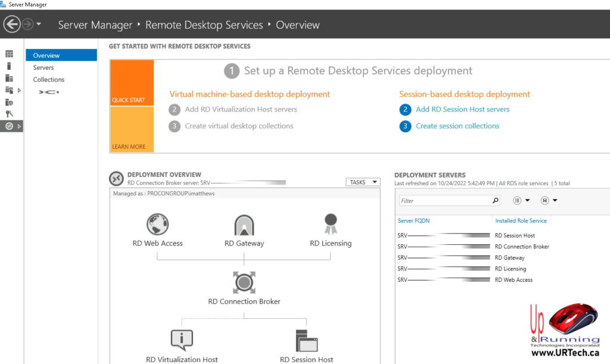Expand the Remote Desktop Services sidebar arrow
Viewport: 610px width, 364px height.
click(x=20, y=126)
